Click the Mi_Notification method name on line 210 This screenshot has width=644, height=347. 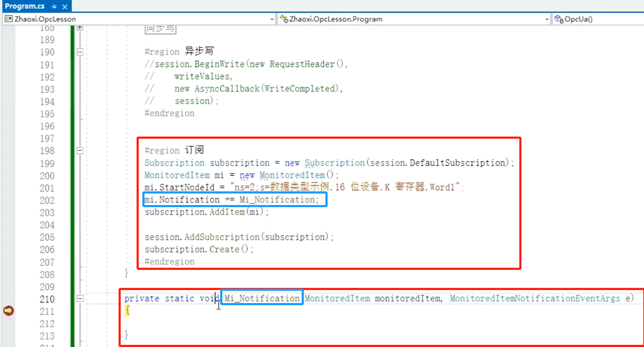[x=262, y=298]
